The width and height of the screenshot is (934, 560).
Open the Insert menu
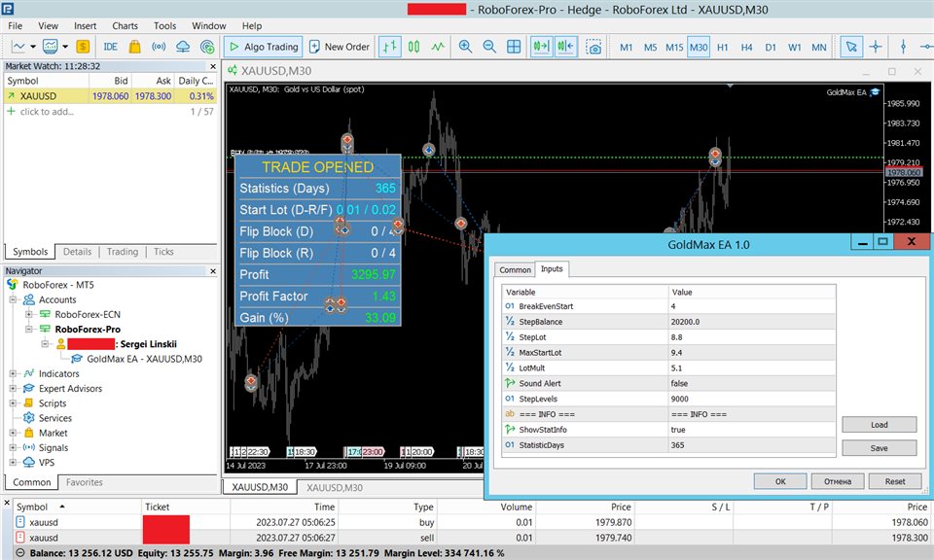coord(86,25)
